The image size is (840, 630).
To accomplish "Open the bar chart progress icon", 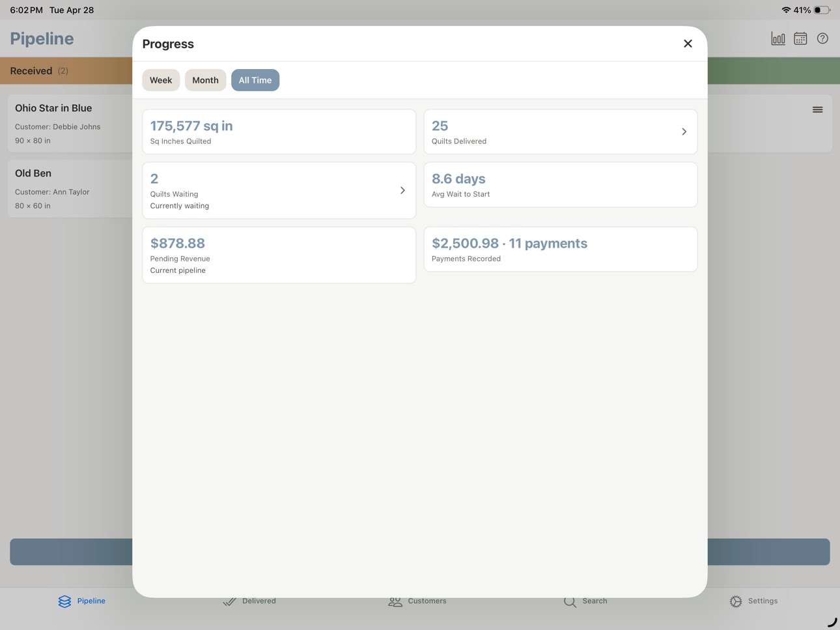I will click(778, 38).
